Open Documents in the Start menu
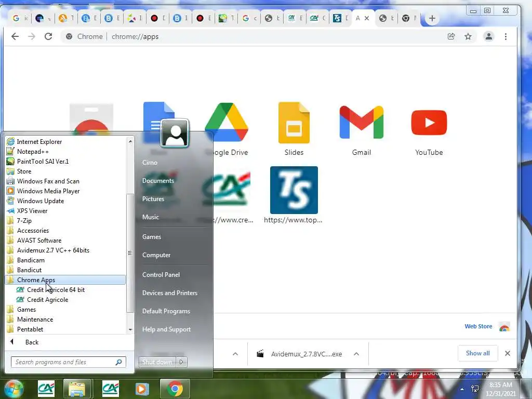Image resolution: width=532 pixels, height=399 pixels. click(158, 180)
